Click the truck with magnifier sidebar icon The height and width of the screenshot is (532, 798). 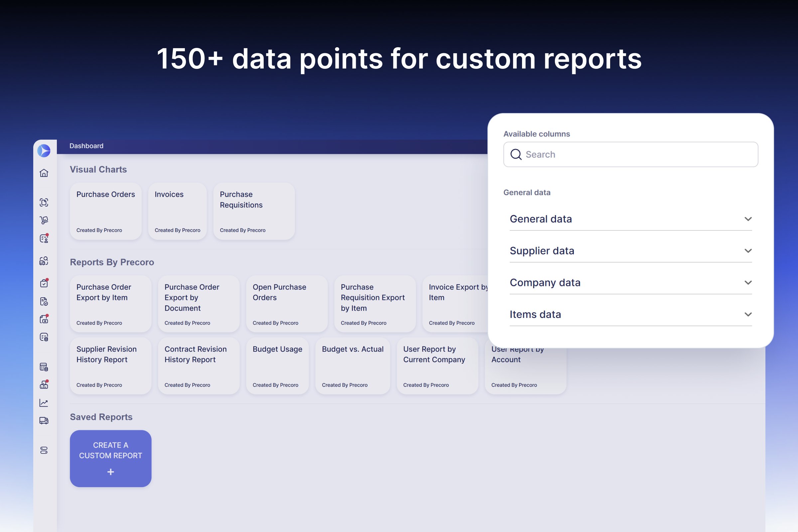pyautogui.click(x=44, y=261)
